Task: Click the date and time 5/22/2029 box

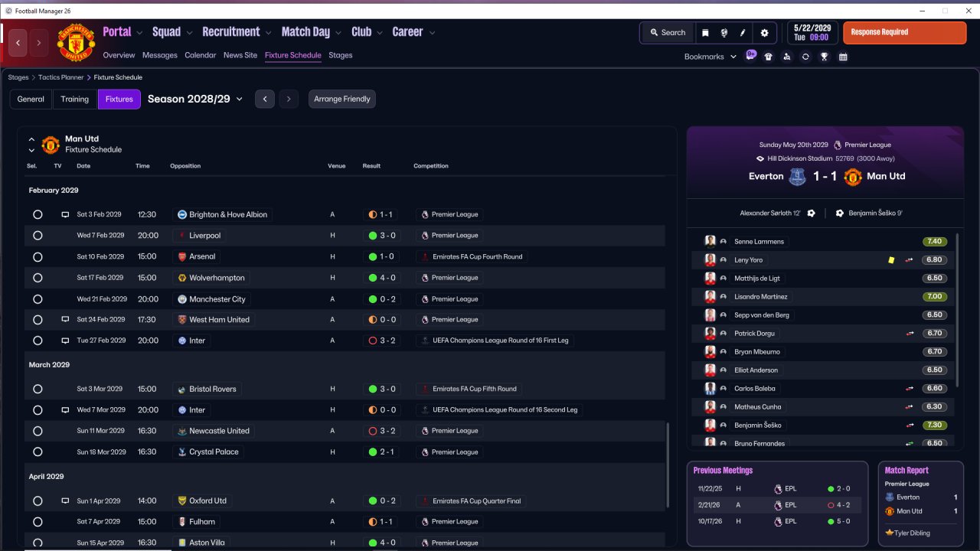Action: click(x=811, y=33)
